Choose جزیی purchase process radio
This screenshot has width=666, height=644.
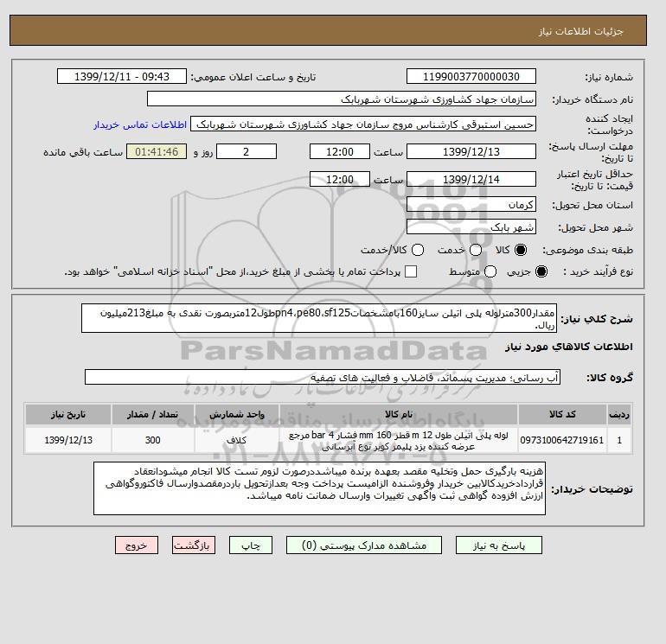click(x=541, y=271)
